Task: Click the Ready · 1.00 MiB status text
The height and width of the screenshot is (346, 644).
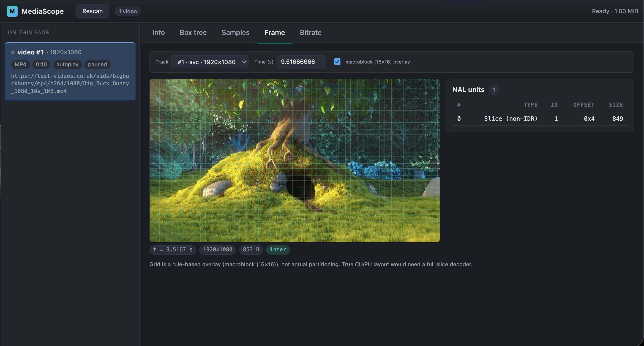Action: (x=615, y=11)
